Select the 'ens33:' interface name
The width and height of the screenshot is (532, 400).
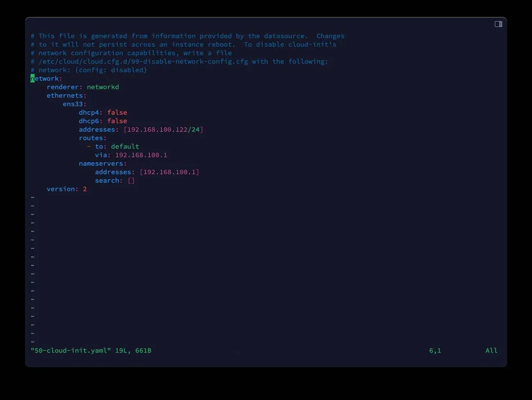(74, 104)
